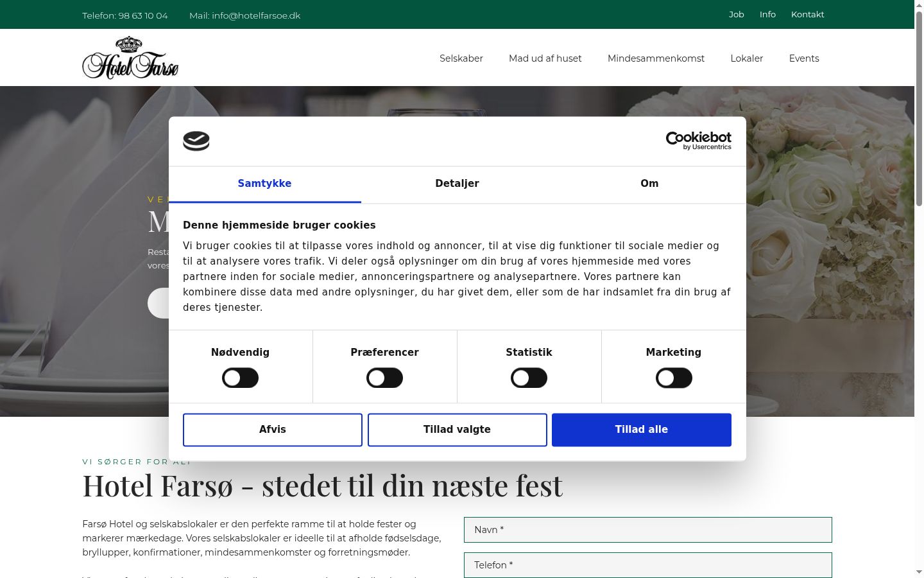Open the Mad ud af huset menu

point(545,58)
